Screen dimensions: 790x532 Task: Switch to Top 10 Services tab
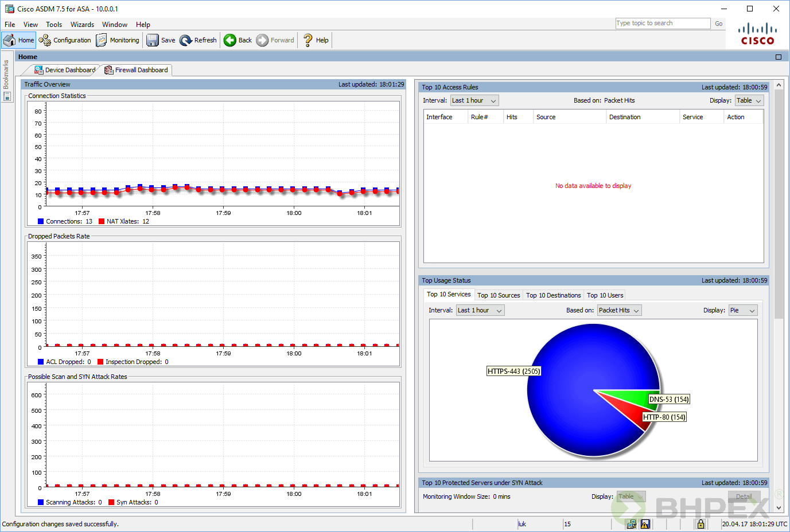point(449,295)
